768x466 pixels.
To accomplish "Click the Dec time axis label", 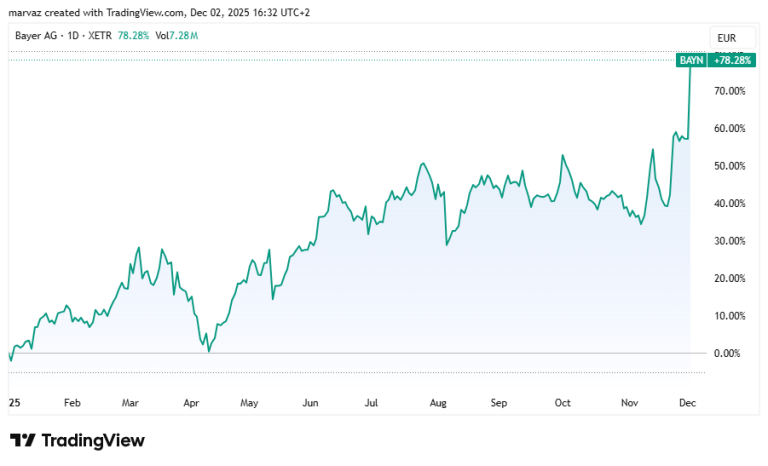I will (687, 403).
